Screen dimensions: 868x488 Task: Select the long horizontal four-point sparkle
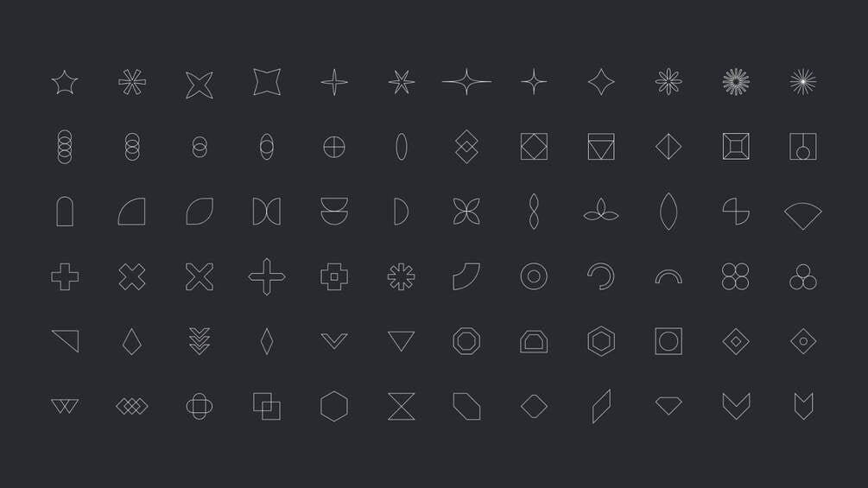pos(466,82)
